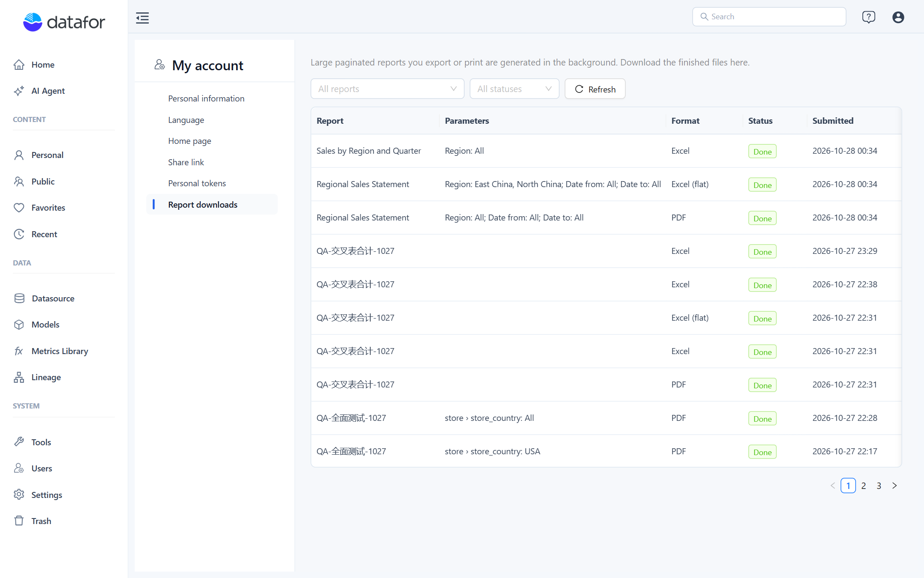Viewport: 924px width, 578px height.
Task: Click the previous page arrow
Action: click(833, 486)
